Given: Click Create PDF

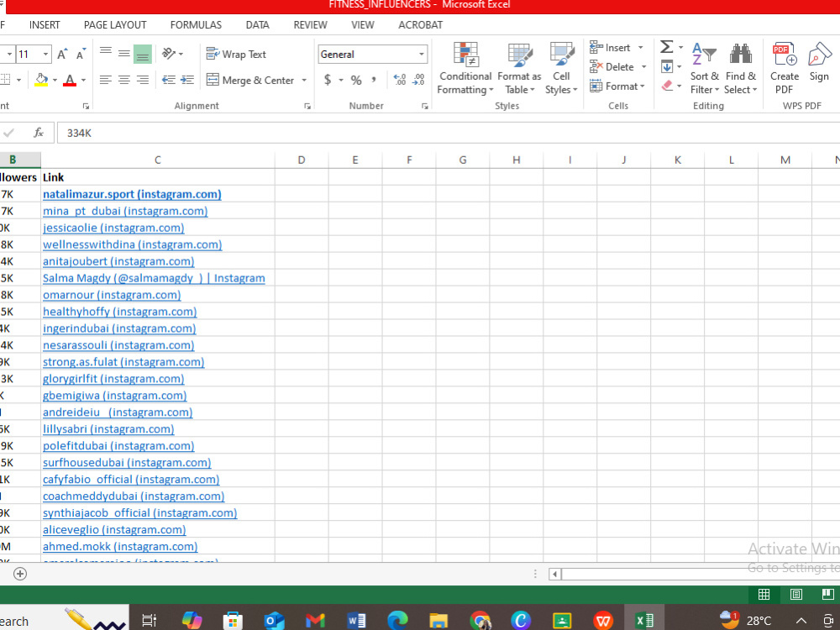Looking at the screenshot, I should (x=785, y=69).
